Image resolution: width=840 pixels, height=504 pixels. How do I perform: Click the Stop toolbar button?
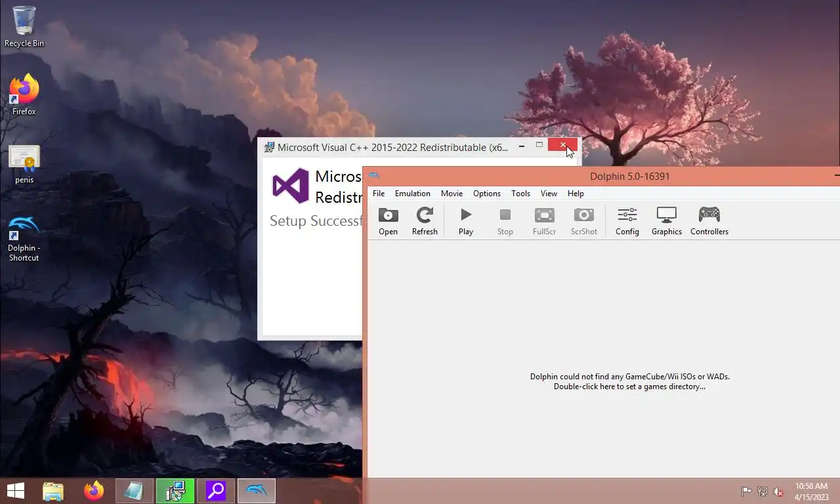pos(505,221)
